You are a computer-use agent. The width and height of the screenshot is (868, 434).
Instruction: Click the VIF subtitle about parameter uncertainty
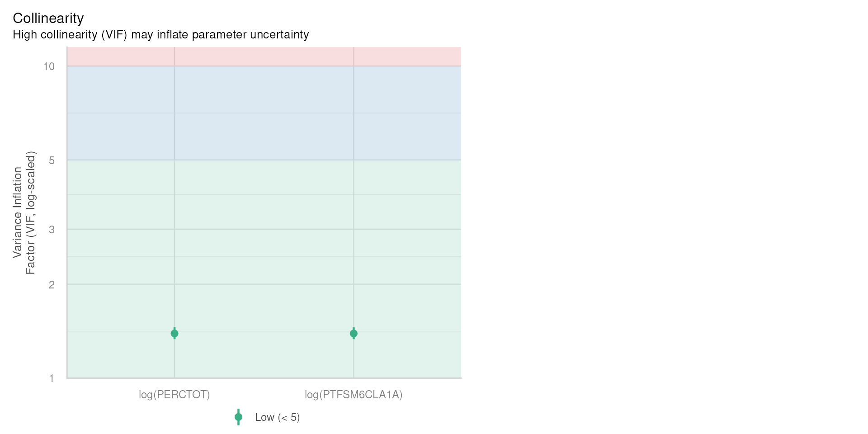pos(161,35)
